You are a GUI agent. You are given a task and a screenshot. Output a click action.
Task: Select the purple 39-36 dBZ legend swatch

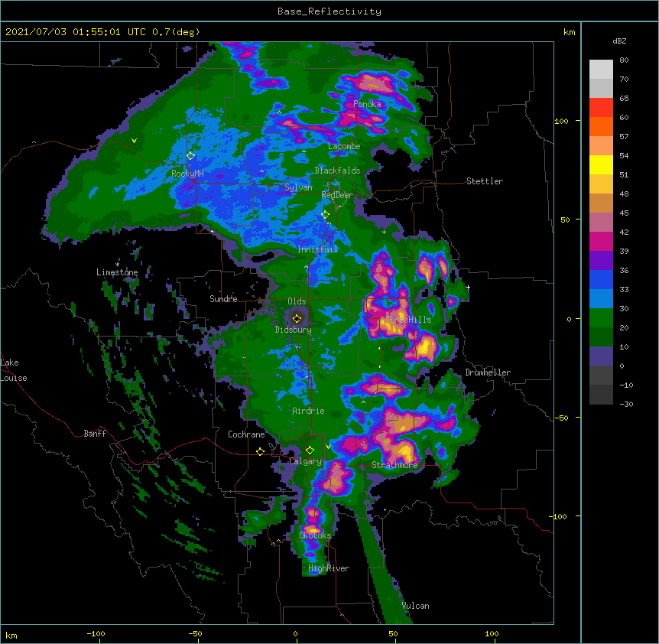coord(601,261)
